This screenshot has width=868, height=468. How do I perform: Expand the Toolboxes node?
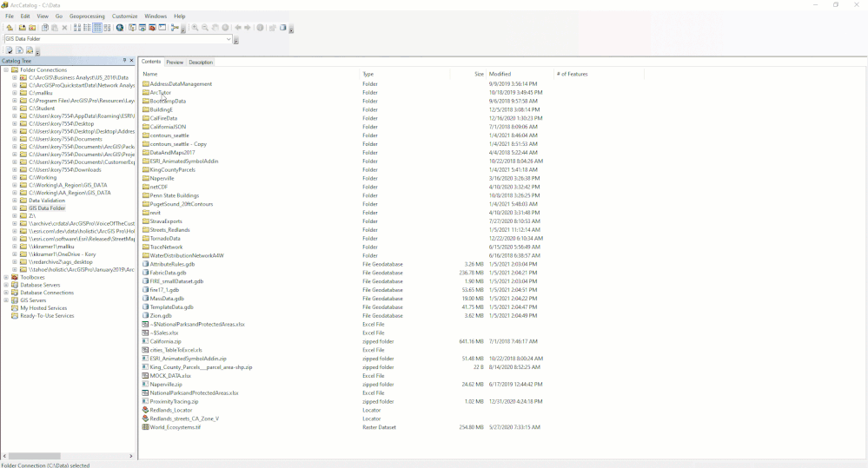6,277
